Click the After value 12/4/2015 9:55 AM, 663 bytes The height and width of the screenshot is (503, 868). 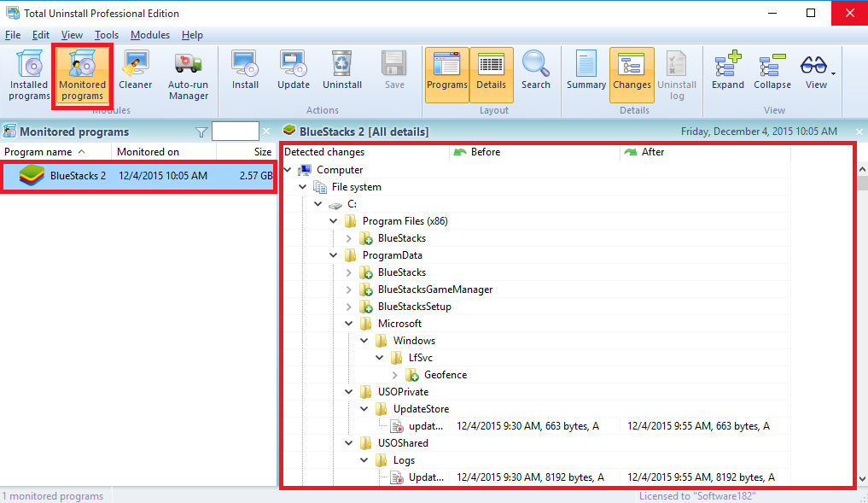(698, 426)
